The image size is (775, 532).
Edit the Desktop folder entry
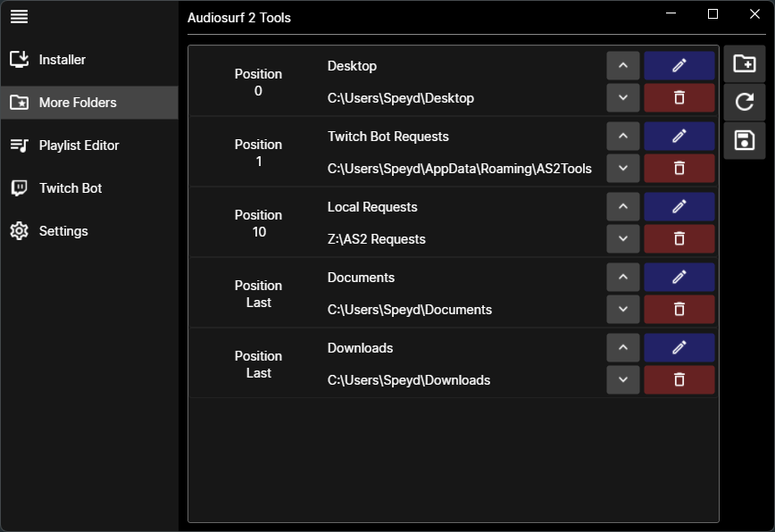[x=679, y=66]
